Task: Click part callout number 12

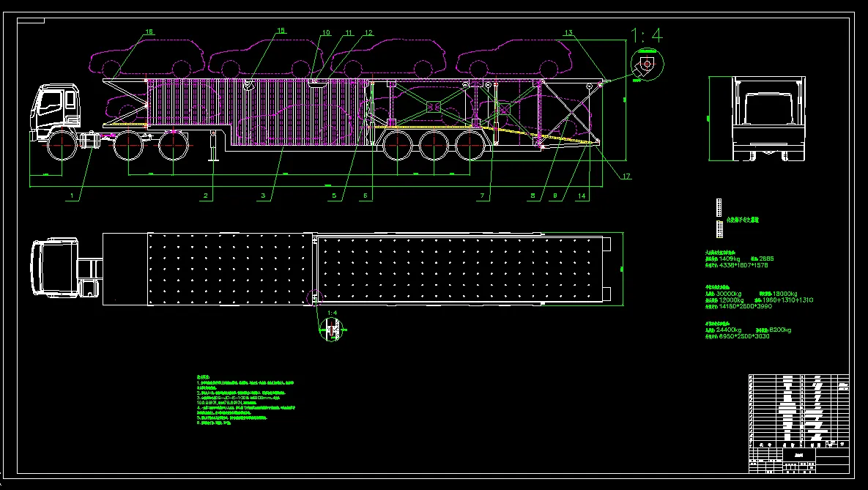Action: click(x=368, y=33)
